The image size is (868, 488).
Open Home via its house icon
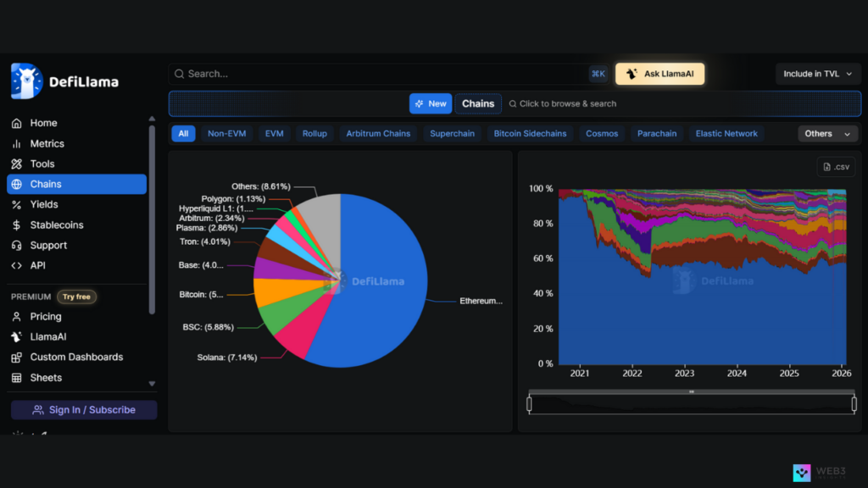pos(16,123)
